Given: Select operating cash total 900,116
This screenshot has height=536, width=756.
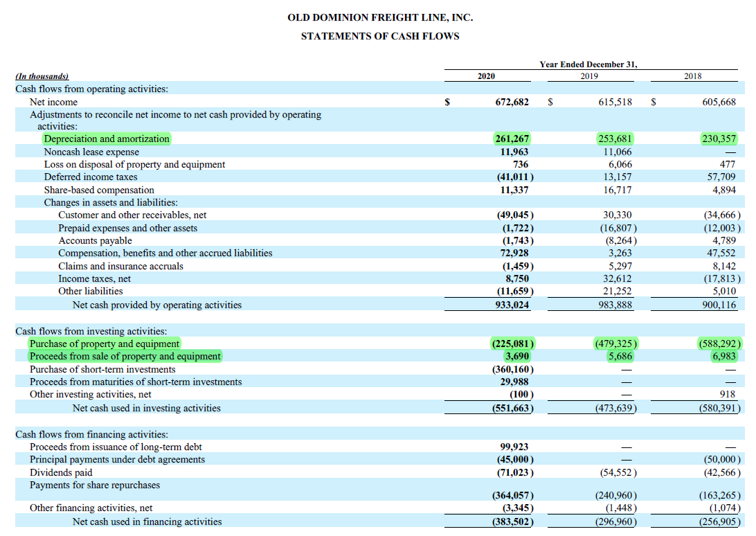Looking at the screenshot, I should pyautogui.click(x=719, y=305).
